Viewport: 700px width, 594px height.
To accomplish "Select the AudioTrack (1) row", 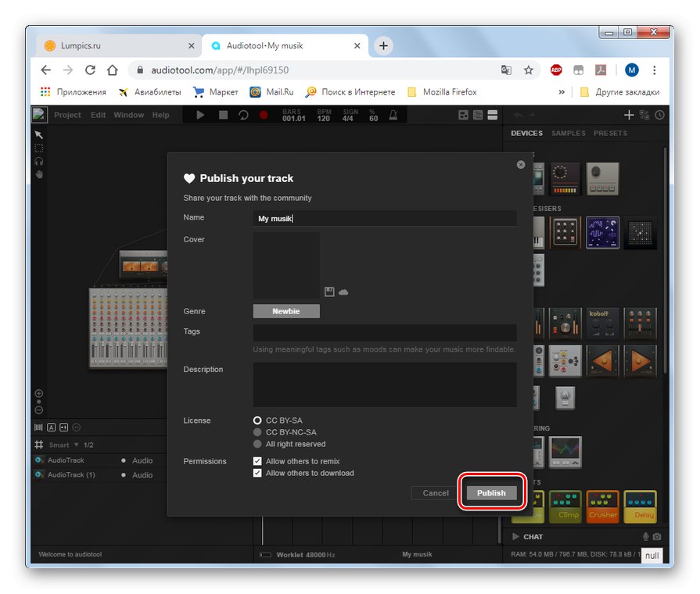I will click(99, 475).
